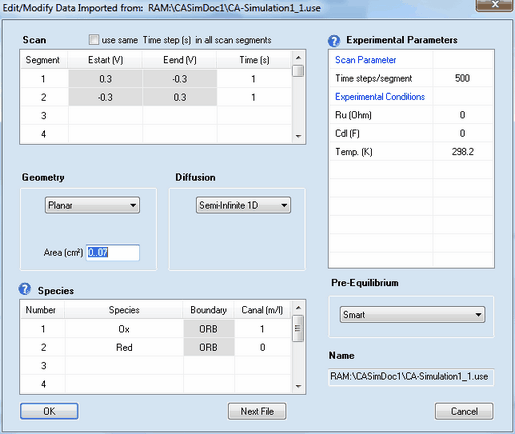Screen dimensions: 515x434
Task: Click Species table scroll down arrow
Action: pos(298,386)
